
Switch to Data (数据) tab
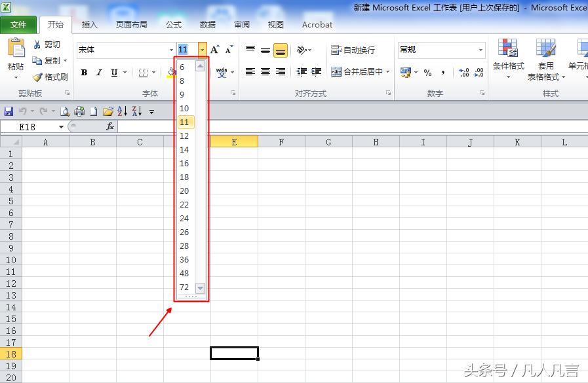(208, 25)
